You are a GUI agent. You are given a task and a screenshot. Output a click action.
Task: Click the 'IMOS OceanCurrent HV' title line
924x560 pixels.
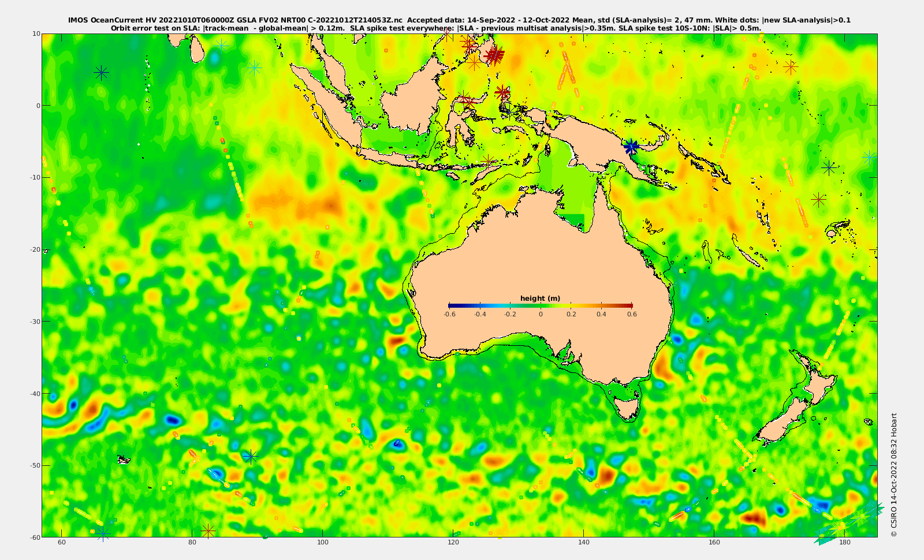tap(459, 20)
